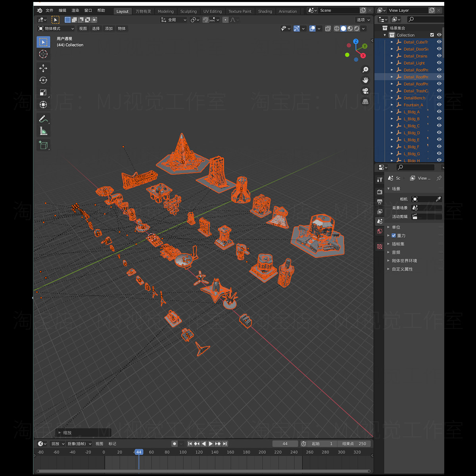Switch to solid viewport shading
This screenshot has height=476, width=476.
click(344, 29)
